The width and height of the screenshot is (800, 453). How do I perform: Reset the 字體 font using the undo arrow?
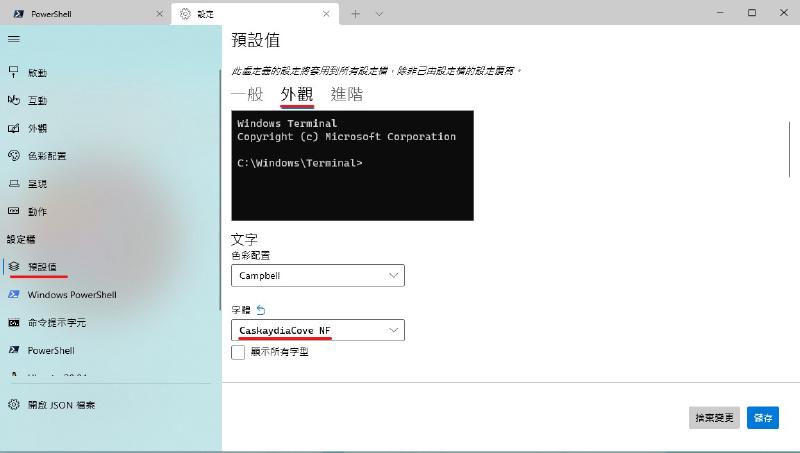262,310
